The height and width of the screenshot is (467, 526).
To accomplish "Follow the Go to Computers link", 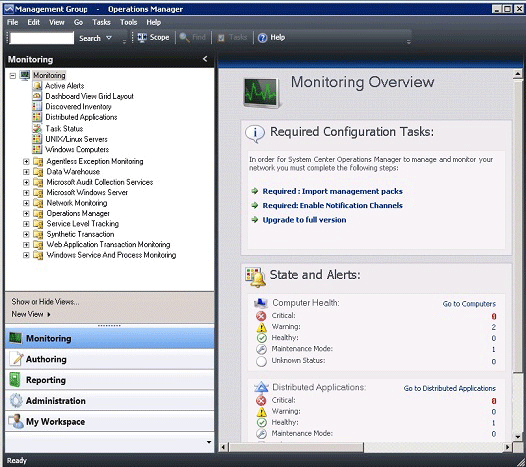I will coord(469,304).
